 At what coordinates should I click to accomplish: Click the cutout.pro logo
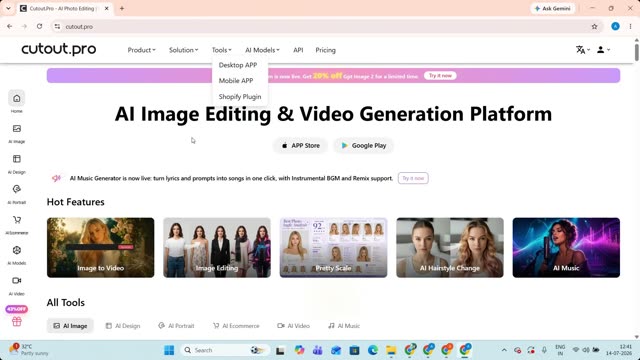point(59,49)
